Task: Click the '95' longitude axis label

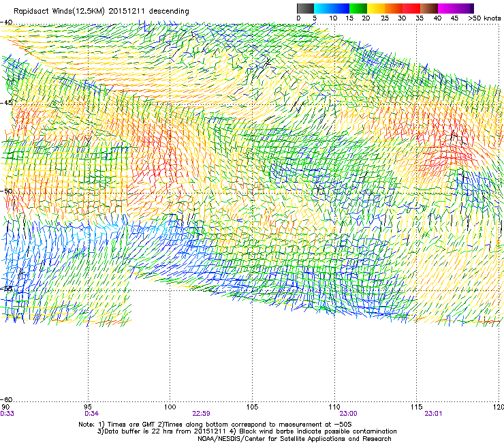Action: coord(88,408)
